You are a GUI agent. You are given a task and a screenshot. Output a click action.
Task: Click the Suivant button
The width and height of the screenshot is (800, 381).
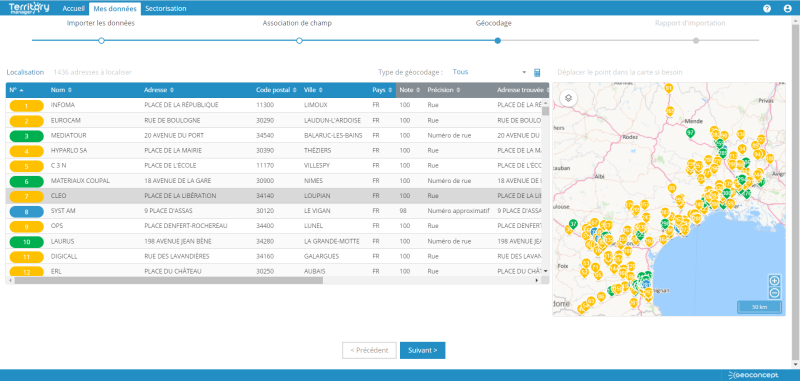tap(422, 350)
